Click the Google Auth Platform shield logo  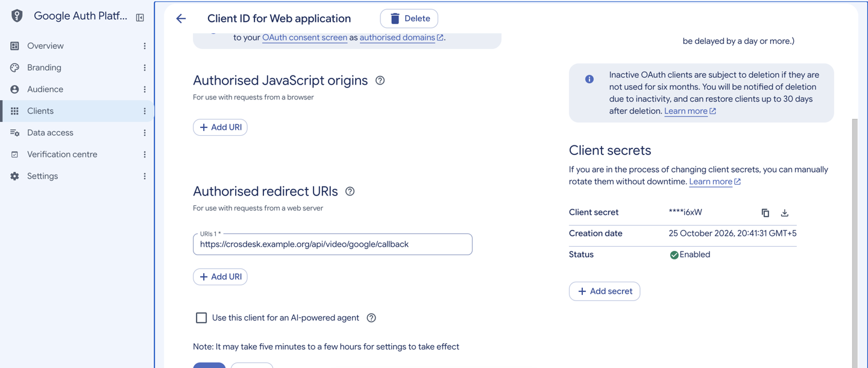pos(17,16)
